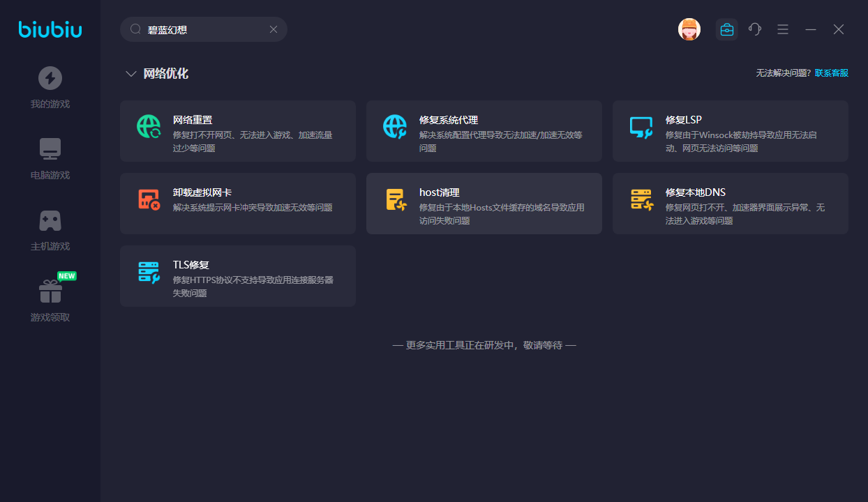868x502 pixels.
Task: Click into the 碧蓝幻想 search field
Action: tap(202, 29)
